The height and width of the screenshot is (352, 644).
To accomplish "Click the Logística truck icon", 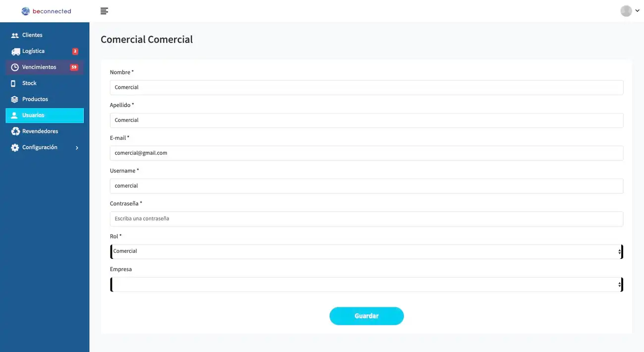I will coord(15,51).
